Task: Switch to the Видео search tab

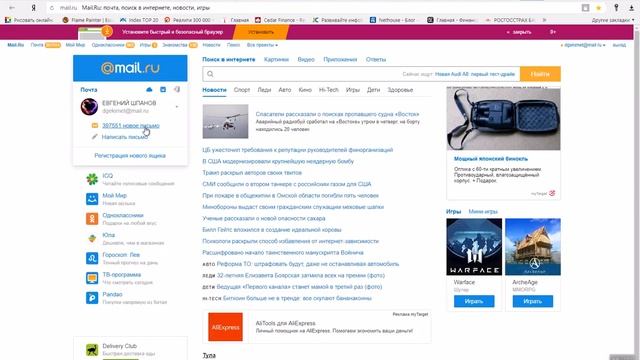Action: coord(306,60)
